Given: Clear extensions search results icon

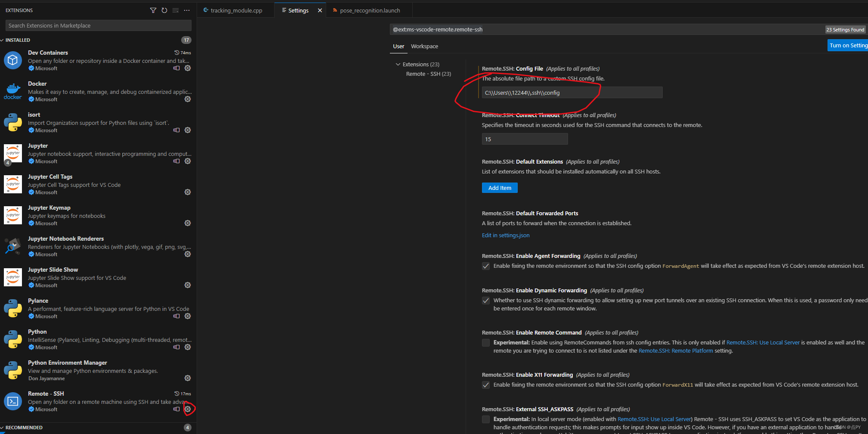Looking at the screenshot, I should (x=176, y=10).
